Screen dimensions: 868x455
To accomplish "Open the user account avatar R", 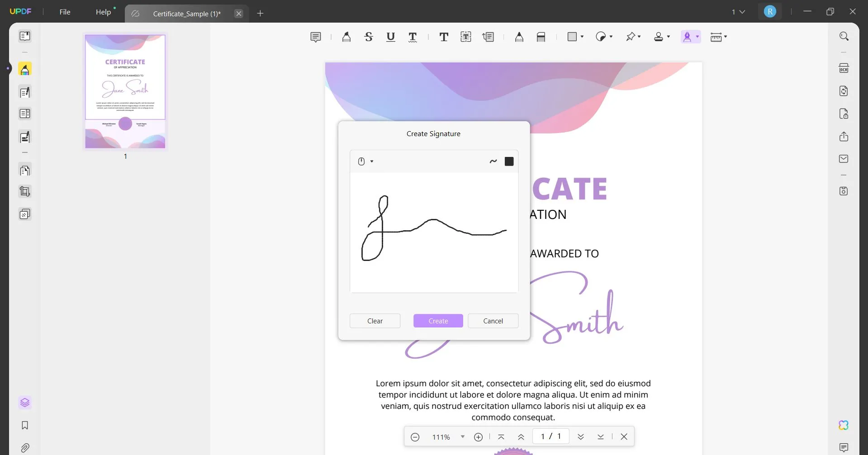I will [770, 12].
